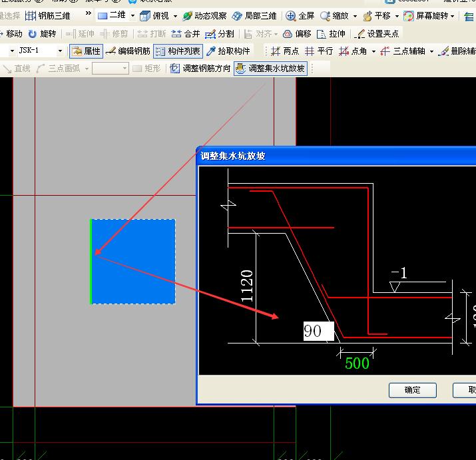Click the 调整钢筋方向 rebar direction tool
Screen dimensions: 476x460
tap(200, 69)
